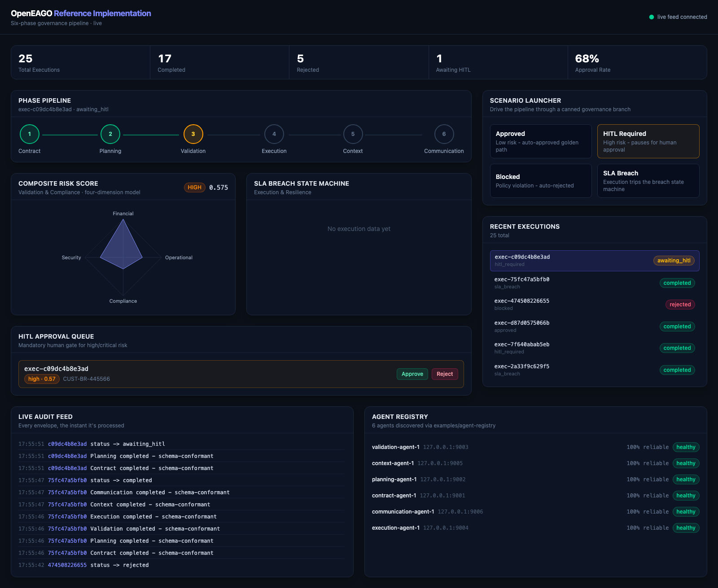Launch the Approved scenario

tap(541, 141)
